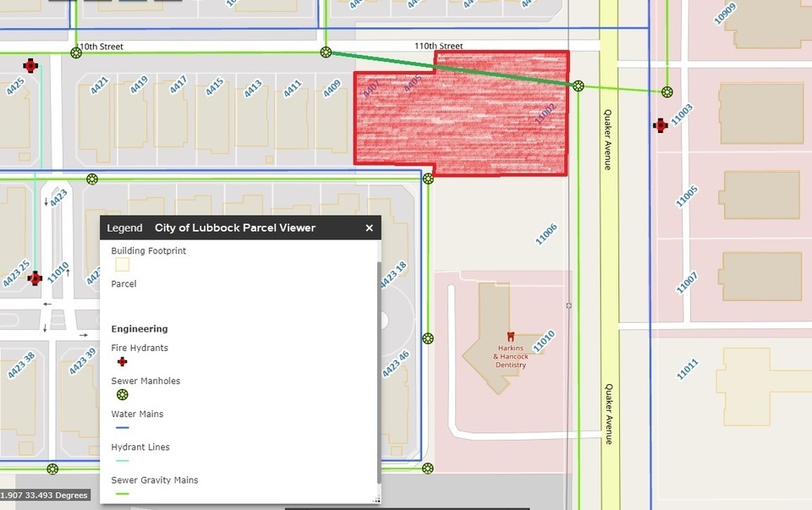
Task: Select sewer manhole at the thick green line's east end
Action: (578, 85)
